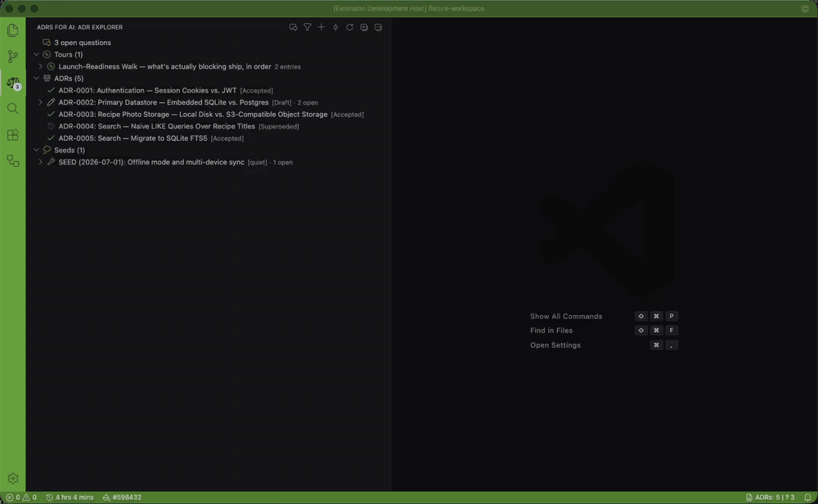Click the Tours (1) label
Viewport: 818px width, 504px height.
coord(69,54)
